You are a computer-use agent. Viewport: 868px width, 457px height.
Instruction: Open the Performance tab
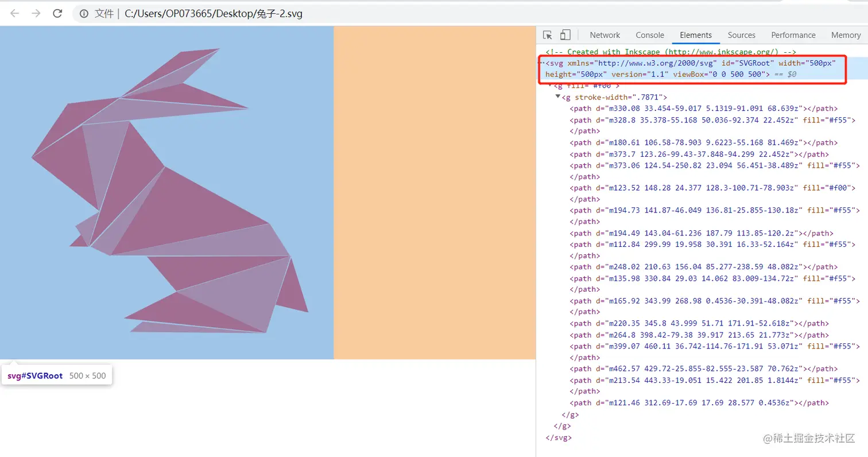pos(793,35)
